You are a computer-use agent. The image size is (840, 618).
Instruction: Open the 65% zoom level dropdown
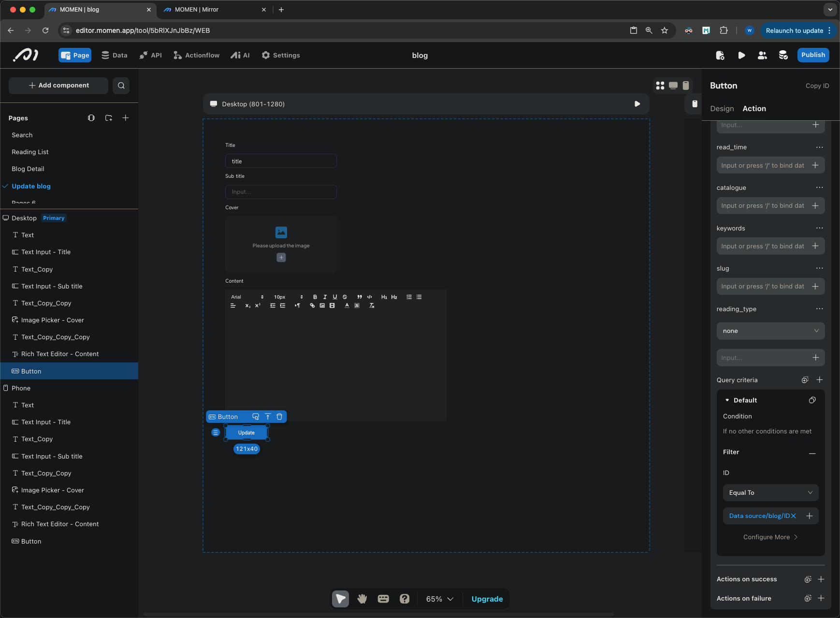tap(439, 599)
